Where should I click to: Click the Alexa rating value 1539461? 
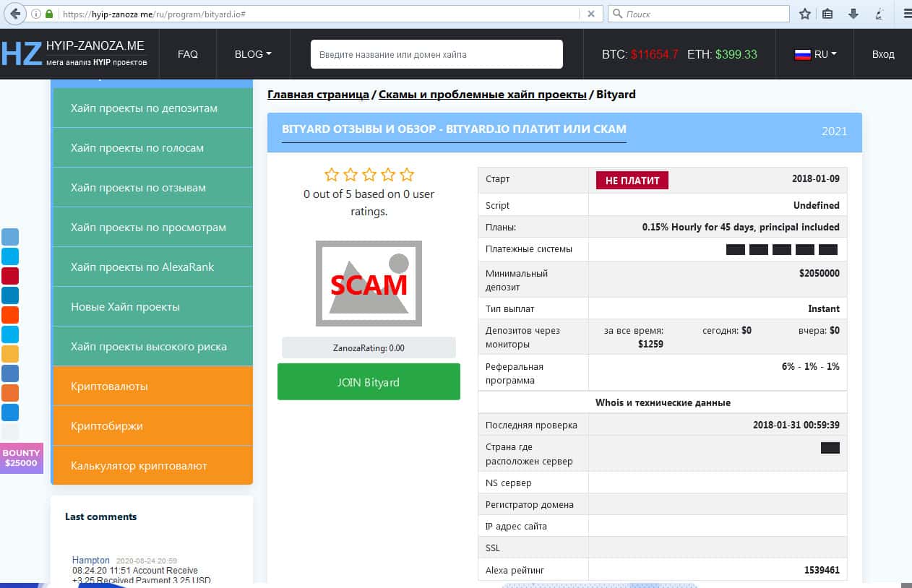pyautogui.click(x=822, y=570)
